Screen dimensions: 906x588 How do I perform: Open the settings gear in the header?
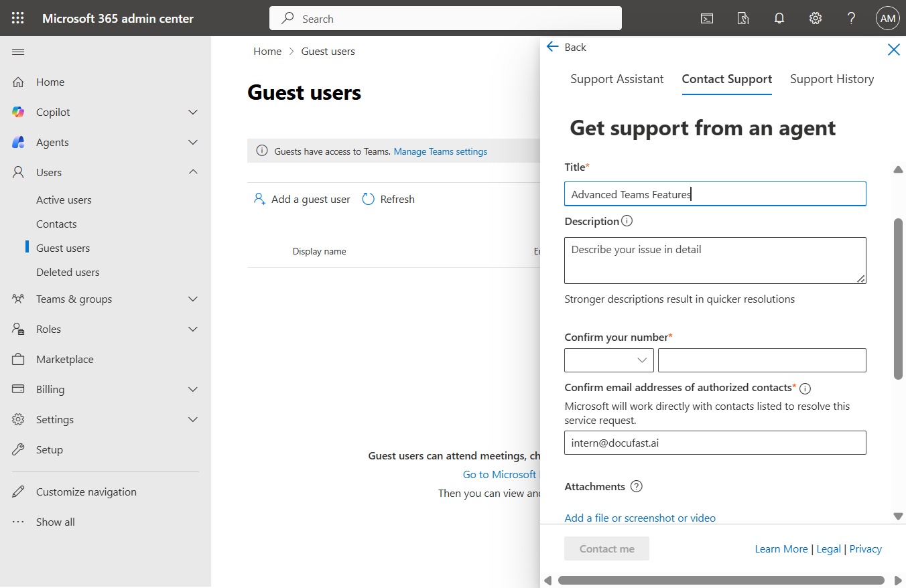[x=816, y=18]
